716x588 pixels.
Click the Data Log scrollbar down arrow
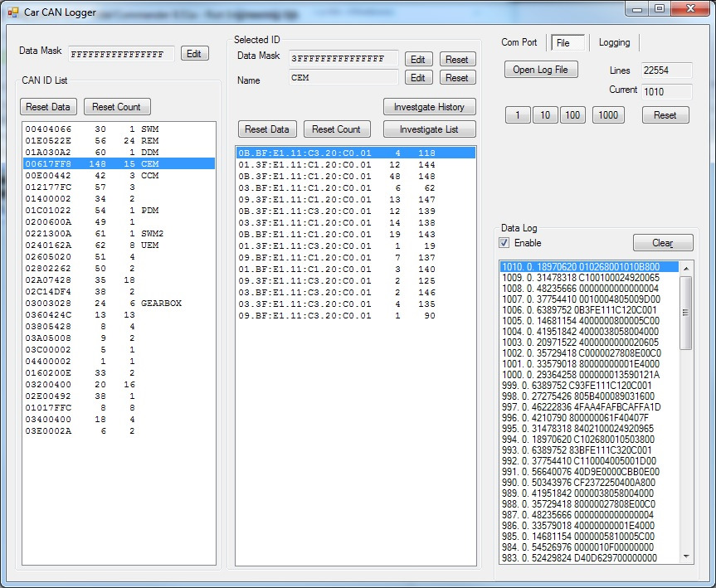(686, 556)
